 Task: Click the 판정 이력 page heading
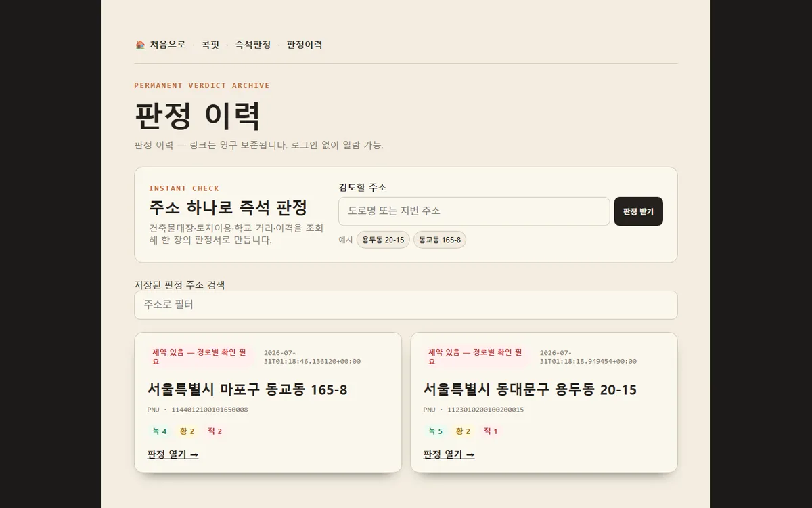(198, 116)
